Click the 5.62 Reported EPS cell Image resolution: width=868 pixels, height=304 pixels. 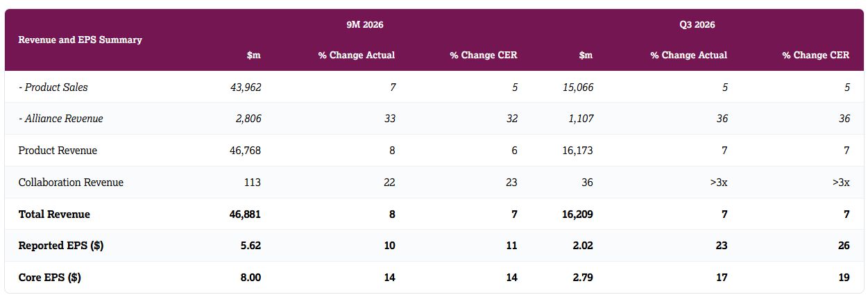[x=250, y=246]
